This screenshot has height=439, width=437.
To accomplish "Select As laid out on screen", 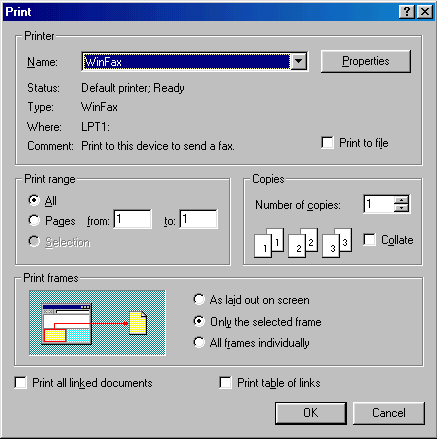I will tap(199, 299).
